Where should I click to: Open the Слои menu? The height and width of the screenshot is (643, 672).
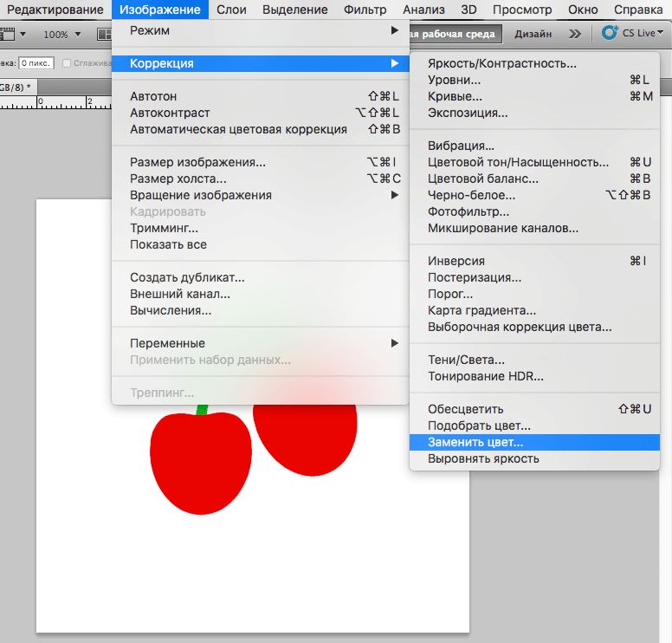(230, 10)
